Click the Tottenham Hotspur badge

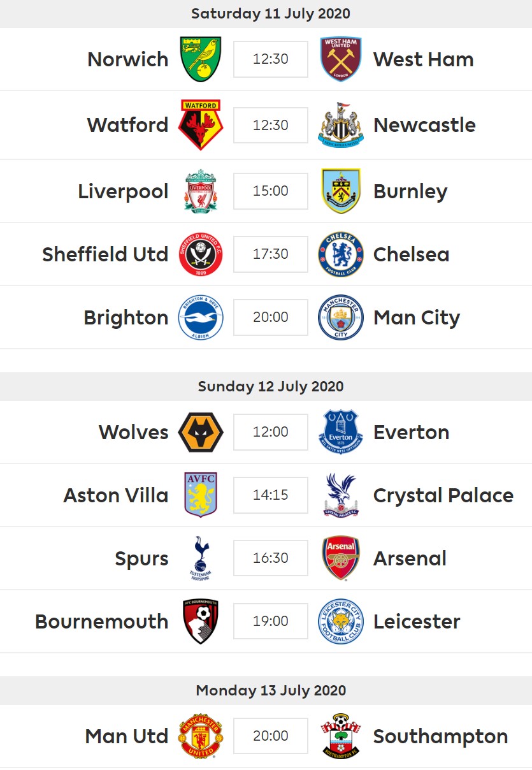point(201,558)
